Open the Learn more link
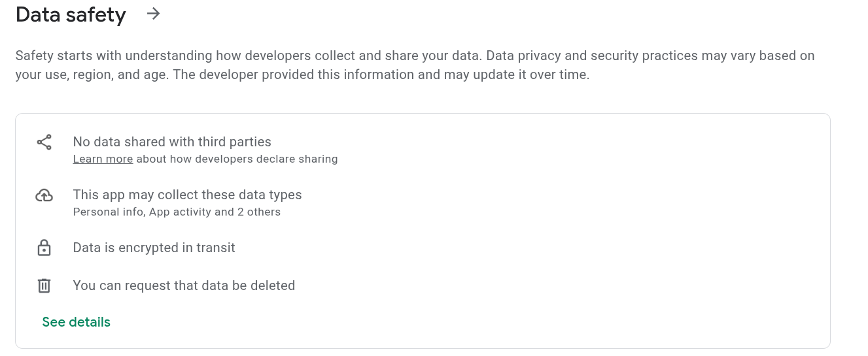 tap(103, 159)
